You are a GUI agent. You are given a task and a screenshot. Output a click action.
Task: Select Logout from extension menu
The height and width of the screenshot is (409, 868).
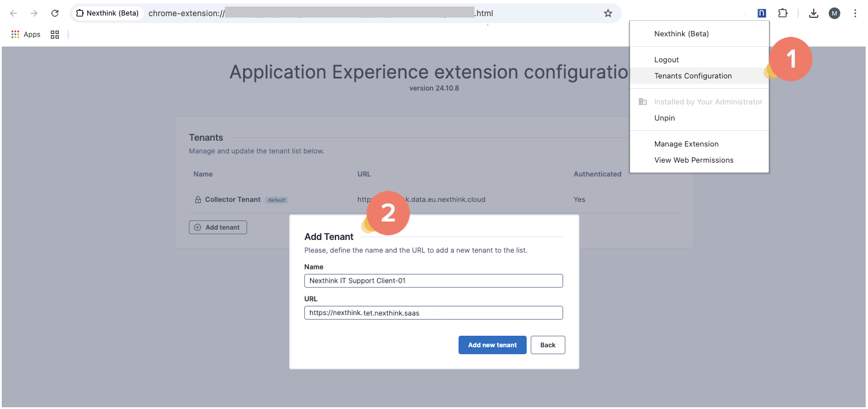pos(666,60)
